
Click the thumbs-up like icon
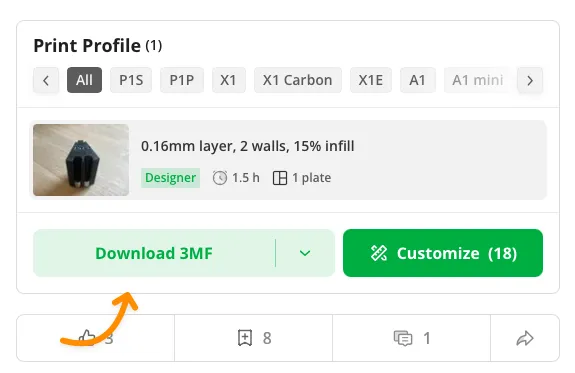87,338
